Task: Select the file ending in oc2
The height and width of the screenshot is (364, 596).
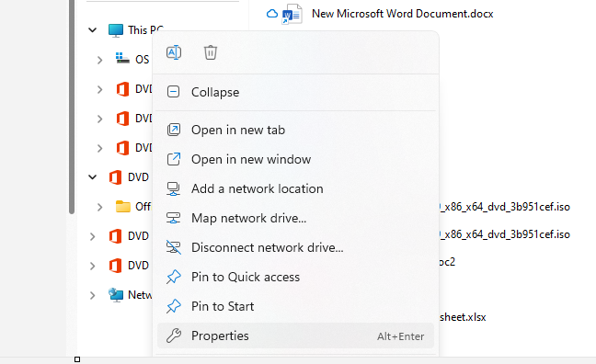Action: click(x=447, y=262)
